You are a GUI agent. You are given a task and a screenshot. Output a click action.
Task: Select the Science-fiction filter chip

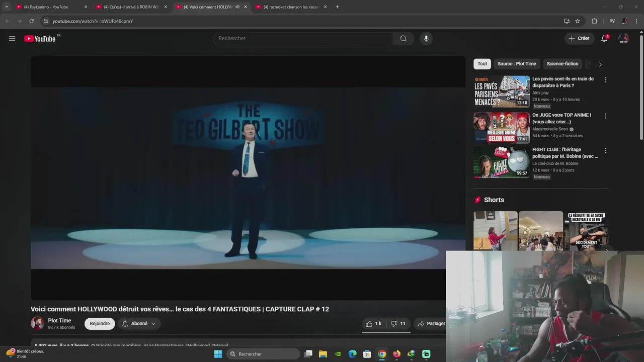click(x=562, y=64)
